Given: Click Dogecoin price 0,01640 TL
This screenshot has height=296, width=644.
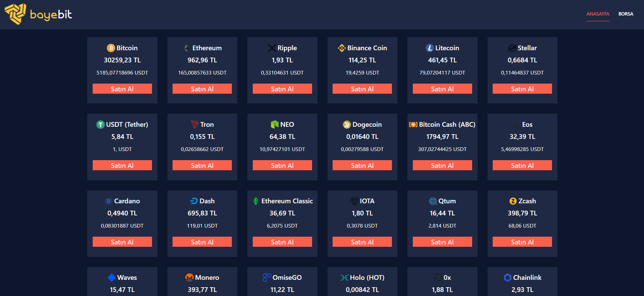Looking at the screenshot, I should [362, 137].
